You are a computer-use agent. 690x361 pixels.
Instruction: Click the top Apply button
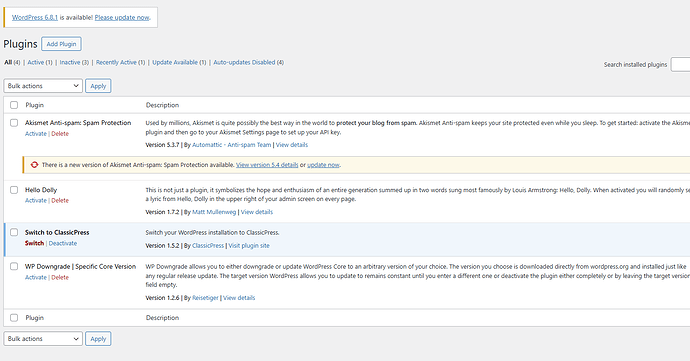98,86
